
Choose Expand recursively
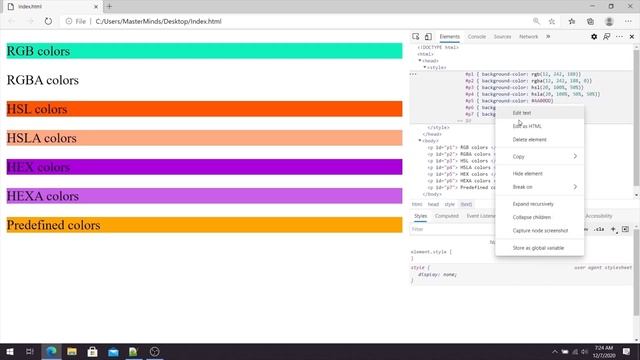click(x=540, y=204)
